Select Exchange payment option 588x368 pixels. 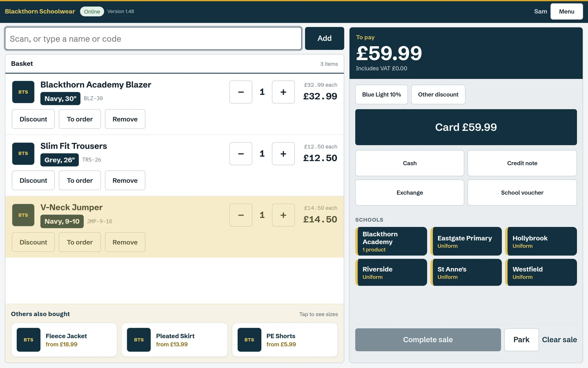click(x=410, y=193)
